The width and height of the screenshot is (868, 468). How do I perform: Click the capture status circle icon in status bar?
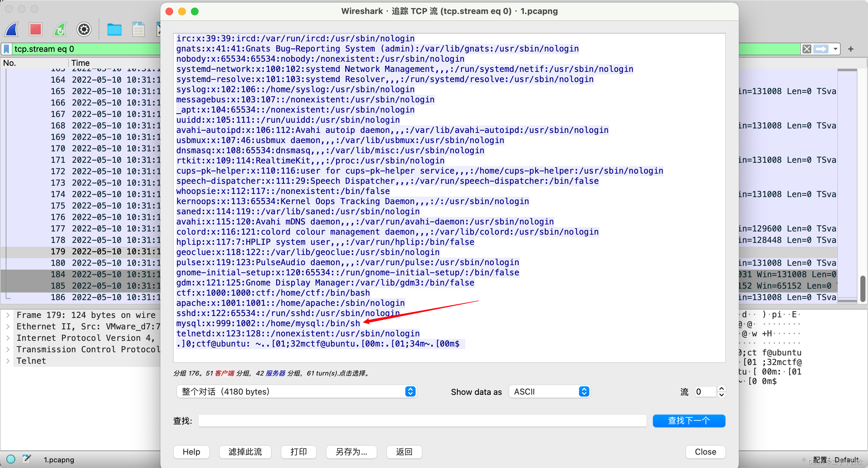point(11,459)
